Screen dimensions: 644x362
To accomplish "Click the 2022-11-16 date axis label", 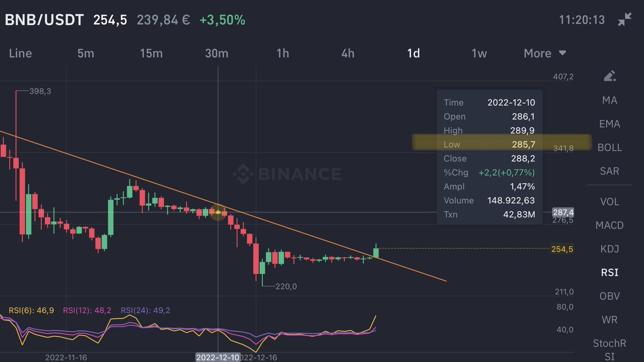I will [66, 357].
